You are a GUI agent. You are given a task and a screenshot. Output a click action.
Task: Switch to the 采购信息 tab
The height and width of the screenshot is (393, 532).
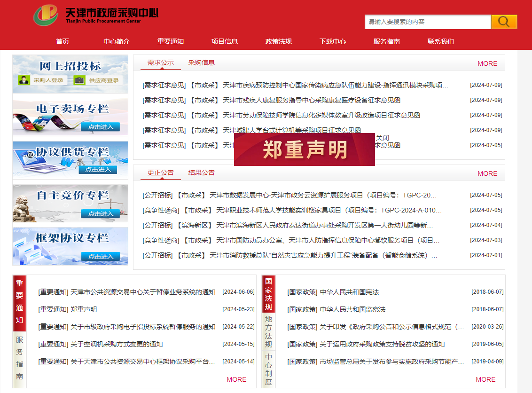pos(201,63)
